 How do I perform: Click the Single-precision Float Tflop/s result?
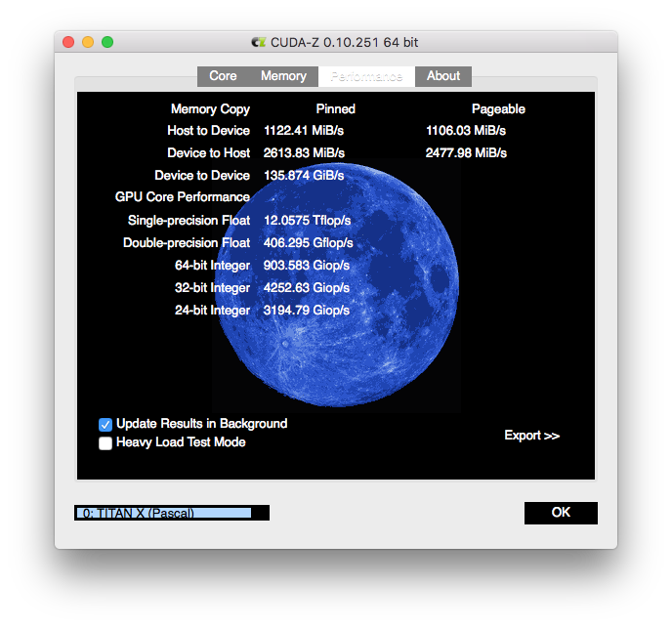tap(308, 221)
